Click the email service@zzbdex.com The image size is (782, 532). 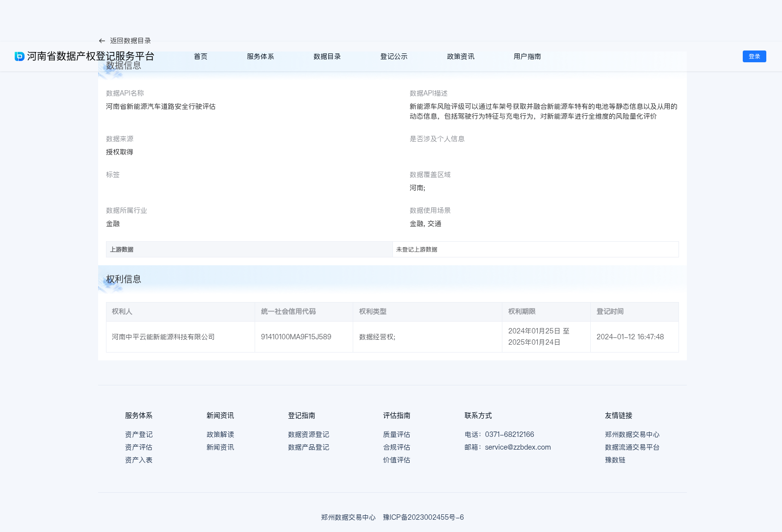[518, 447]
